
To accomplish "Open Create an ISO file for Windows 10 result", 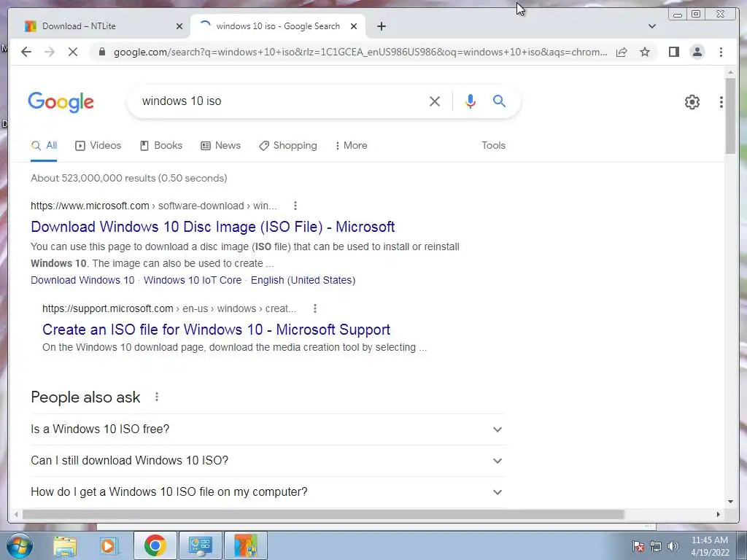I will (216, 330).
